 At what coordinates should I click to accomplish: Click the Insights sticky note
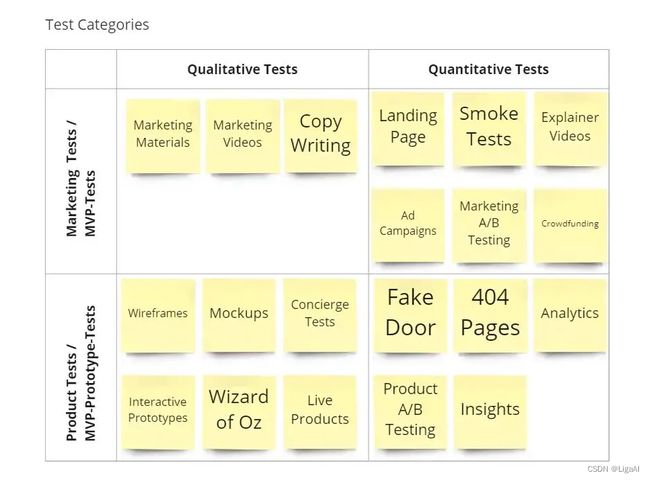pyautogui.click(x=490, y=412)
